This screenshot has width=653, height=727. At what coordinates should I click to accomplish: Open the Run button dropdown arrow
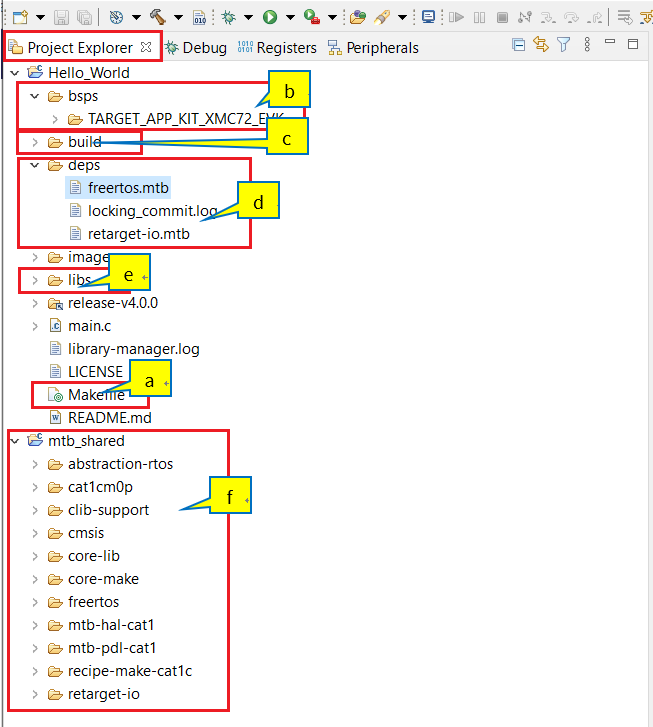pos(289,18)
